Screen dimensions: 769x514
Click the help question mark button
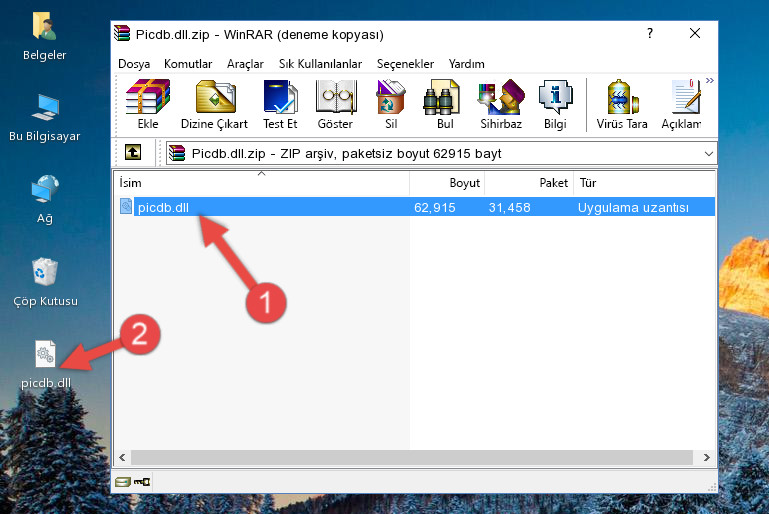pos(650,33)
